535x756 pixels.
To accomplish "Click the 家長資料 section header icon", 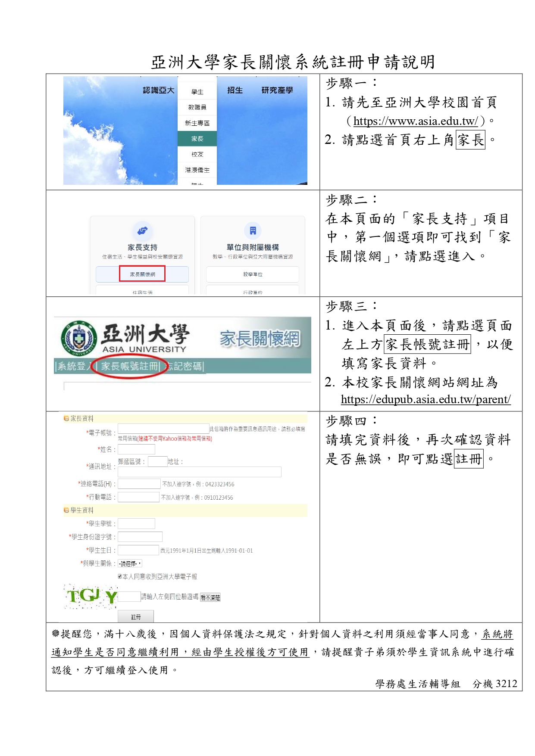I will [x=66, y=418].
